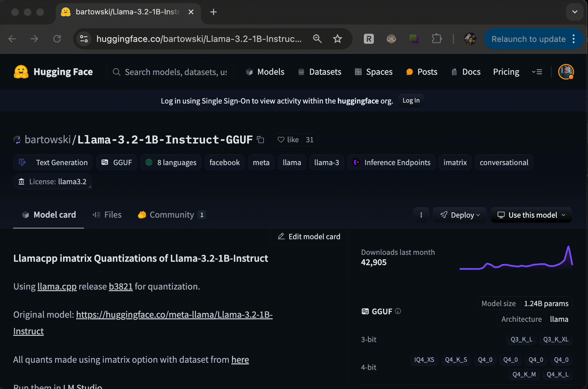The width and height of the screenshot is (588, 389).
Task: Open user profile avatar menu
Action: 566,72
